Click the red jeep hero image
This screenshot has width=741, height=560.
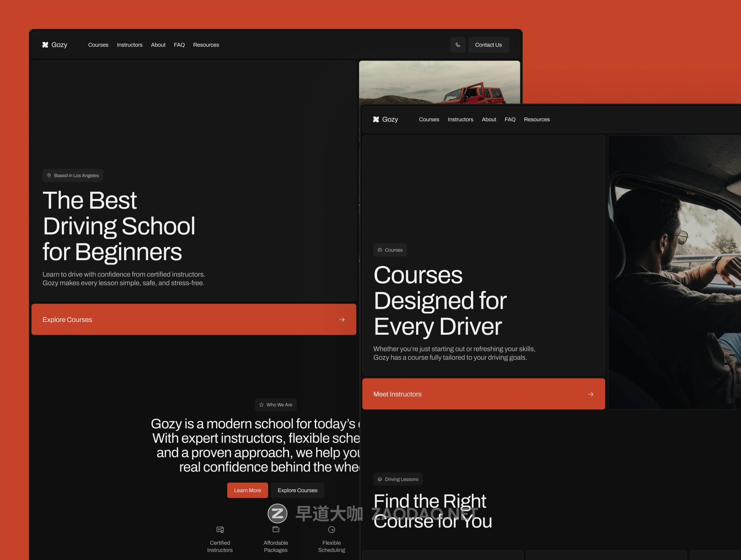pyautogui.click(x=439, y=82)
